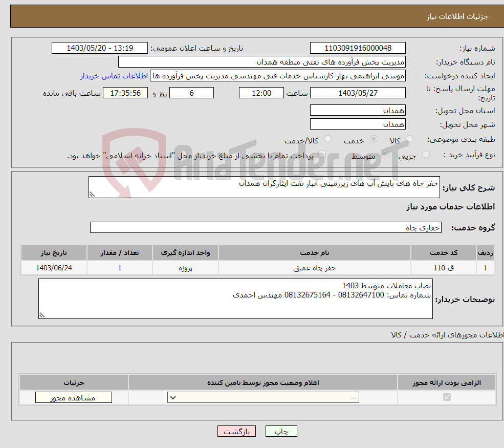This screenshot has width=504, height=448.
Task: Click the buyer organization name field
Action: [x=261, y=62]
